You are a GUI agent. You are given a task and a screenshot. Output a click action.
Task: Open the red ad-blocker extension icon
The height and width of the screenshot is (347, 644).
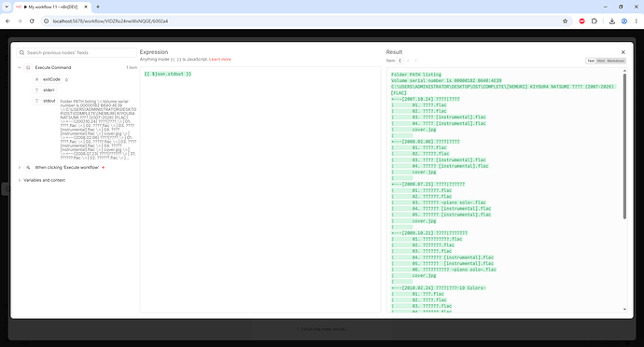(581, 21)
